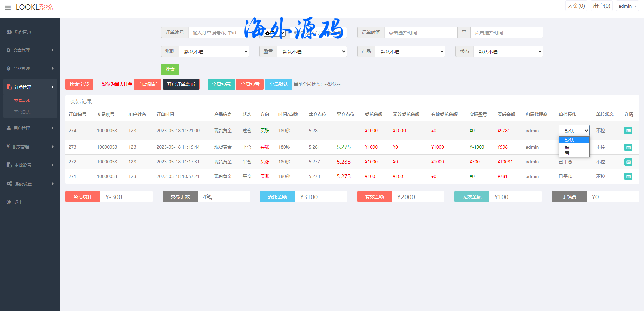Click the gears icon beside 系统设置

[x=9, y=184]
